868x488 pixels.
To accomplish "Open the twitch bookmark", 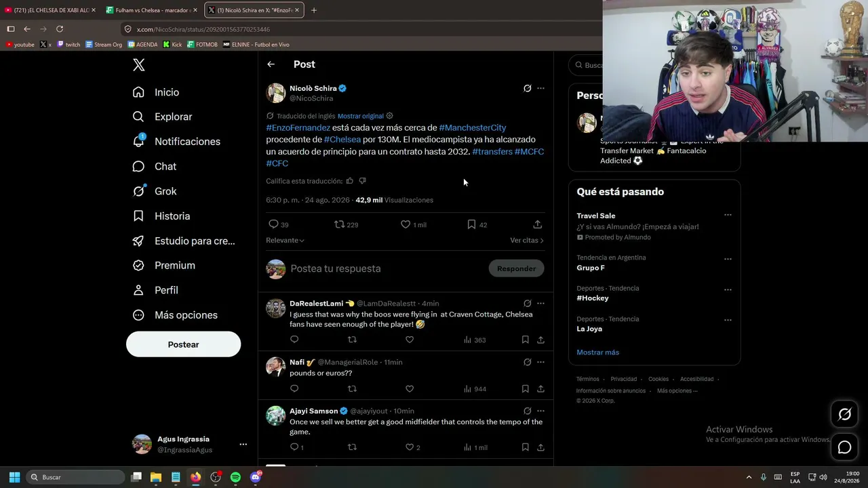I will (x=68, y=45).
